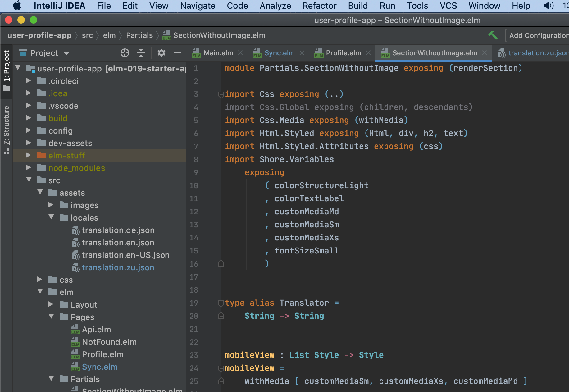Image resolution: width=569 pixels, height=392 pixels.
Task: Click the Add Configuration button
Action: pyautogui.click(x=538, y=35)
